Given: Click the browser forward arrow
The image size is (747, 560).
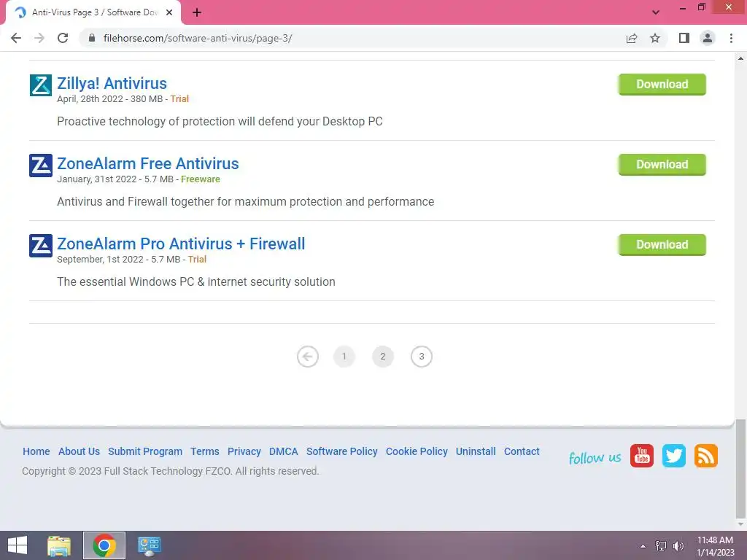Looking at the screenshot, I should pos(39,38).
